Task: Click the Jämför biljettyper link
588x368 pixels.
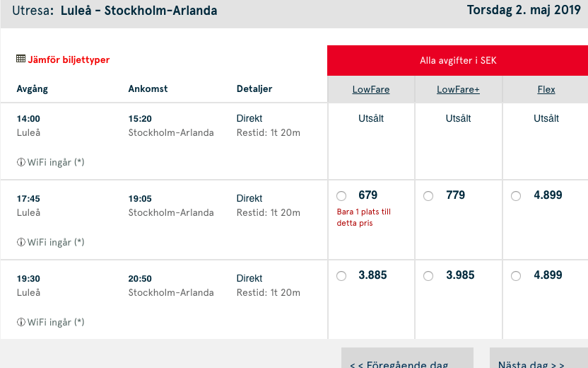Action: click(x=69, y=60)
